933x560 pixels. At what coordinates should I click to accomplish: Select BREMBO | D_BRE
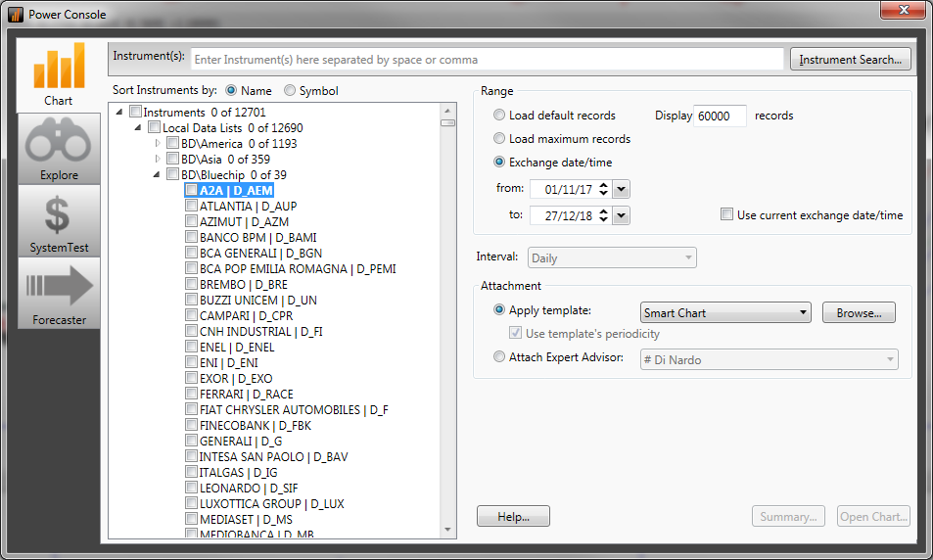click(244, 284)
